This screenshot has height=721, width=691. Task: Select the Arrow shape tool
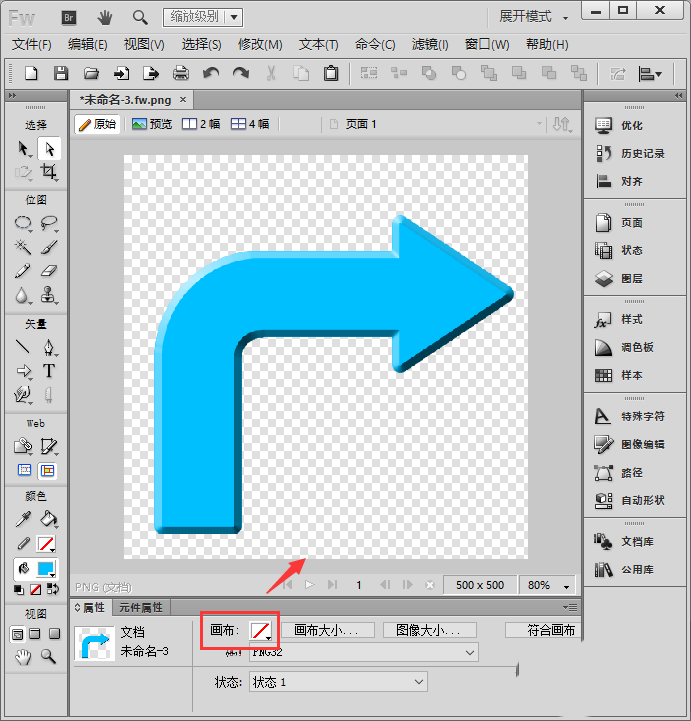tap(23, 371)
